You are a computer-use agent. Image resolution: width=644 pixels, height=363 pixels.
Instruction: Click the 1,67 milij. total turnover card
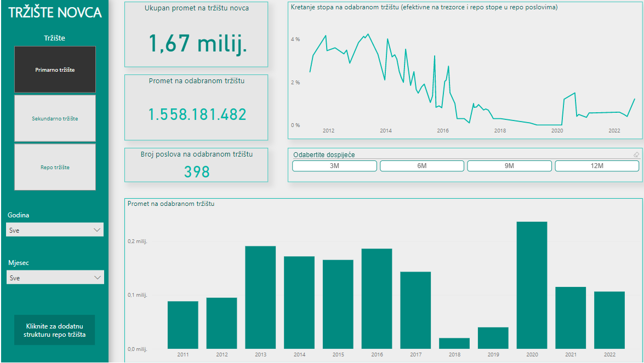pos(197,43)
